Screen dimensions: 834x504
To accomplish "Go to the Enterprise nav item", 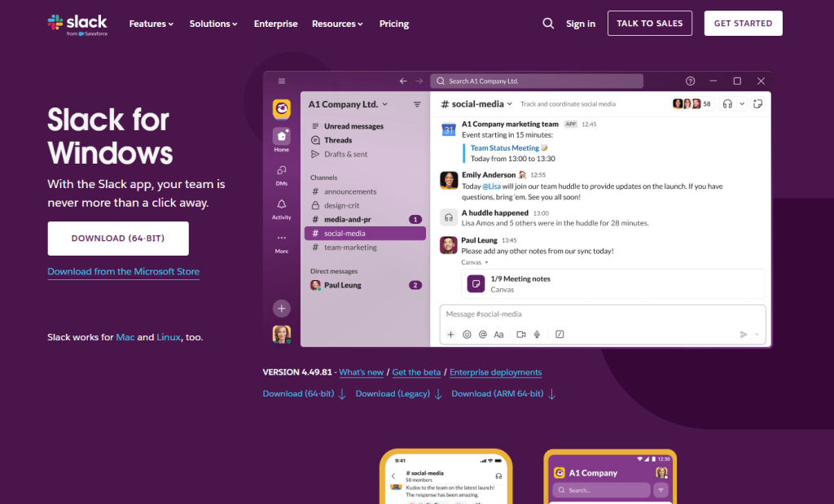I will pos(275,24).
